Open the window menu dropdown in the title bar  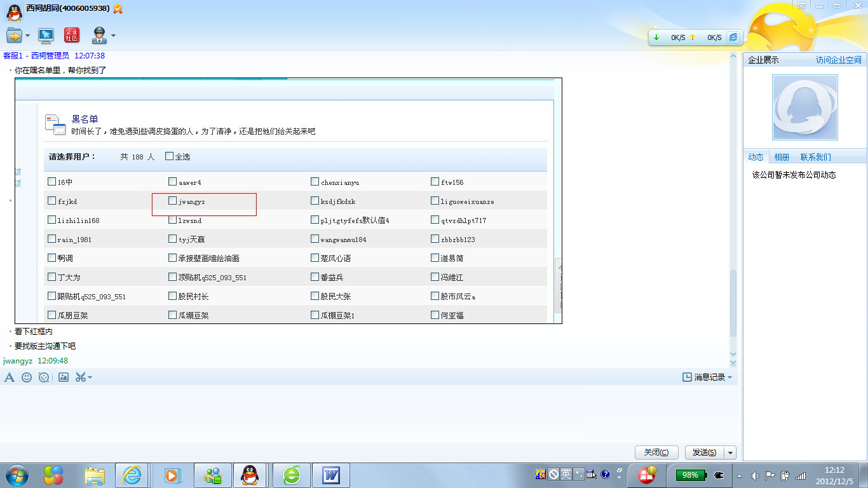click(x=802, y=5)
